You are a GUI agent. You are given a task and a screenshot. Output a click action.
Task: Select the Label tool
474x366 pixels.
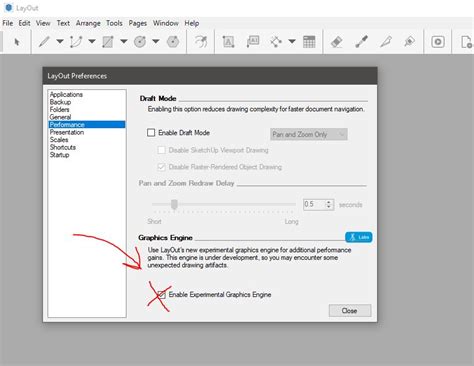point(253,42)
